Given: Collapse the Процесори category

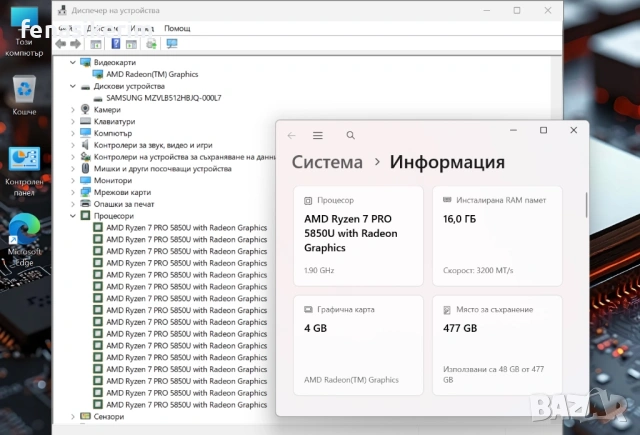Looking at the screenshot, I should 73,216.
